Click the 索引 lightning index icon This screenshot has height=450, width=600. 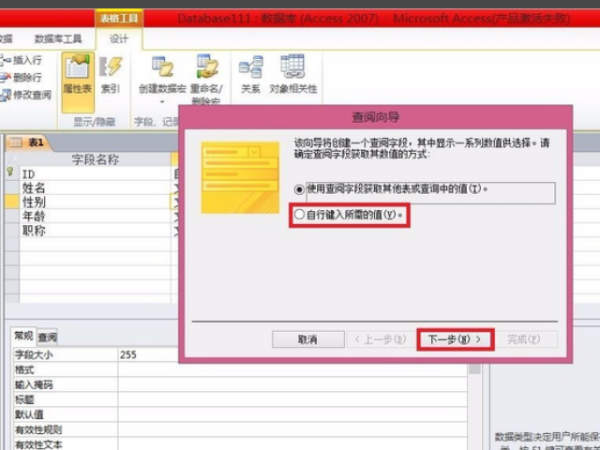tap(111, 66)
